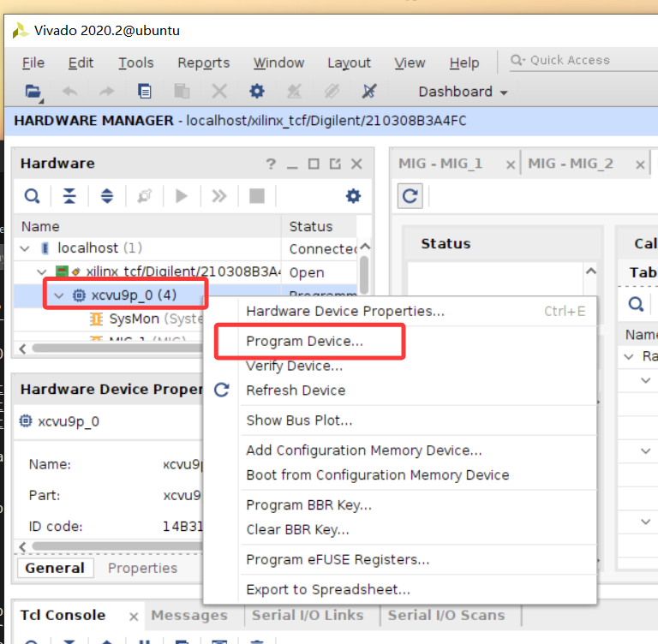Open the Help menu
Image resolution: width=658 pixels, height=644 pixels.
(464, 63)
